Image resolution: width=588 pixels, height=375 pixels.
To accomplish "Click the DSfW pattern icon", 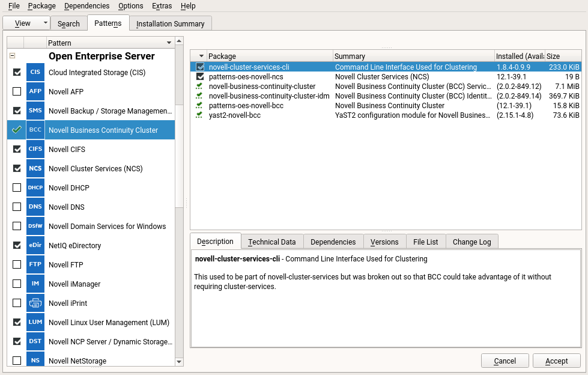I will 35,227.
